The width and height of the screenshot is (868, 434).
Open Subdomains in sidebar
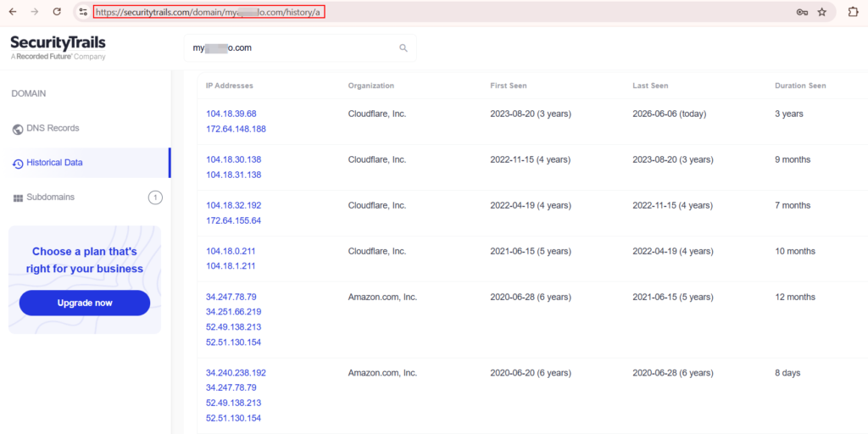point(50,197)
